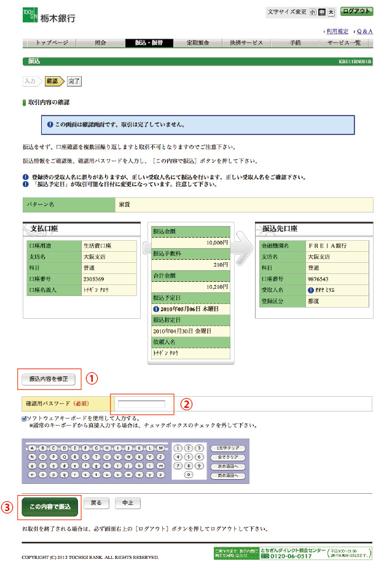Screen dimensions: 392x581
Task: Focus the 確認用パスワード input field
Action: point(142,404)
